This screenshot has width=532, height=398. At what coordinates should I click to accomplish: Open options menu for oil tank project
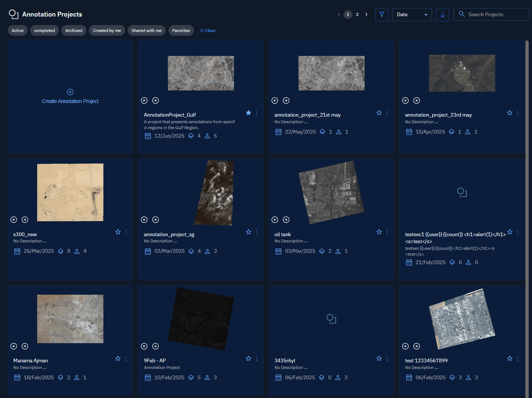387,232
